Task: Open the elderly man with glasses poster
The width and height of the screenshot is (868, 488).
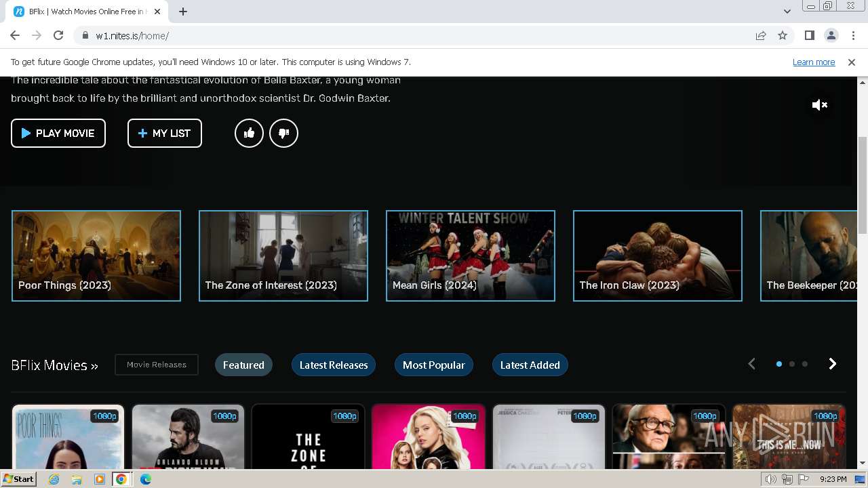Action: (x=668, y=436)
